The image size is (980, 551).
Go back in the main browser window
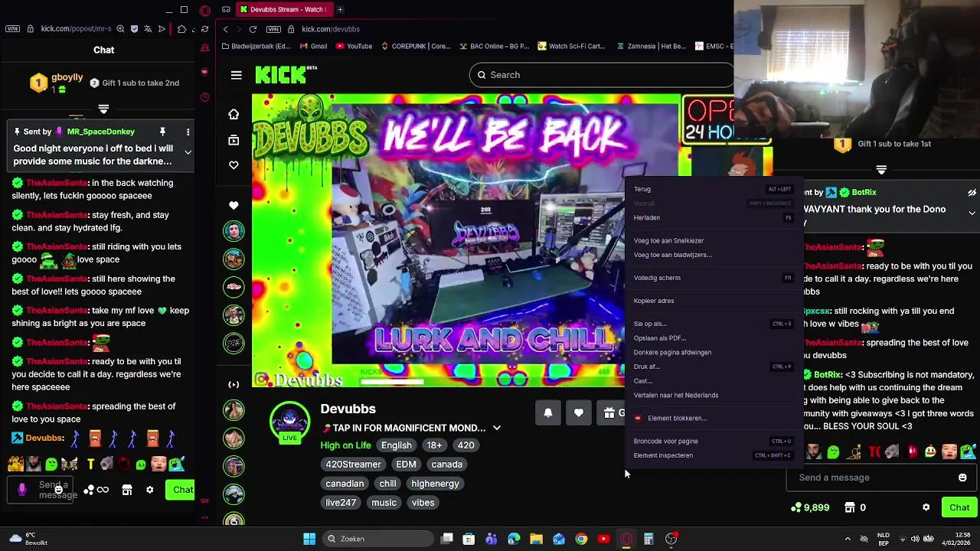[225, 29]
